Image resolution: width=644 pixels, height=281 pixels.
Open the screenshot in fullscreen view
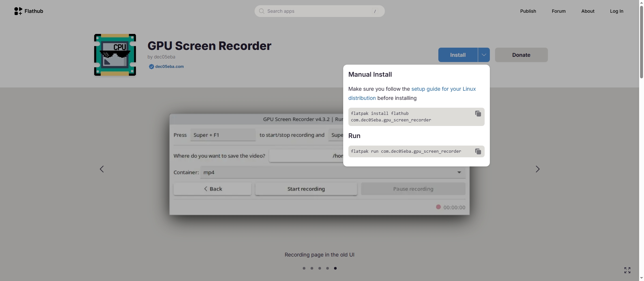point(627,270)
